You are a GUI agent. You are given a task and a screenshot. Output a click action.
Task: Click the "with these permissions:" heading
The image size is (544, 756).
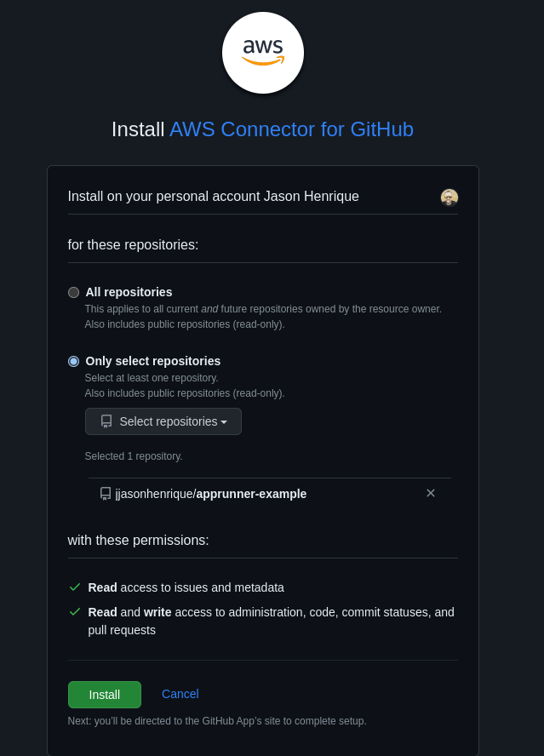(138, 541)
